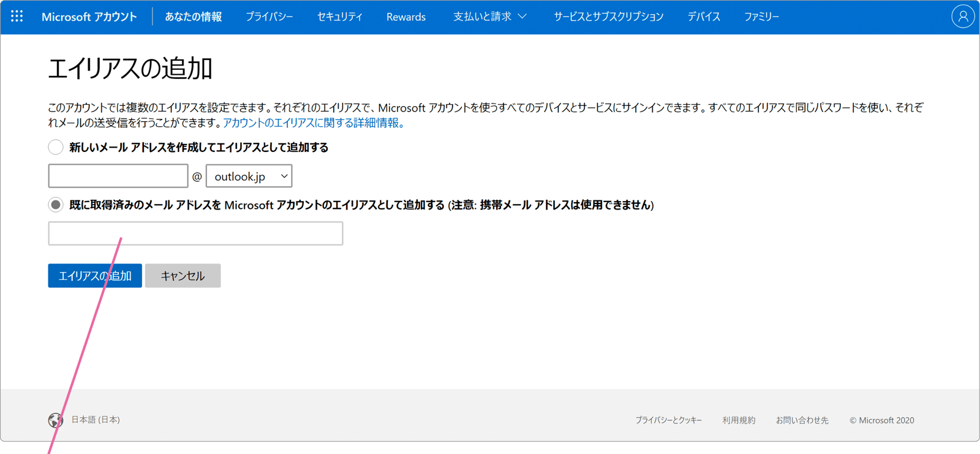Click the キャンセル button

[x=183, y=276]
